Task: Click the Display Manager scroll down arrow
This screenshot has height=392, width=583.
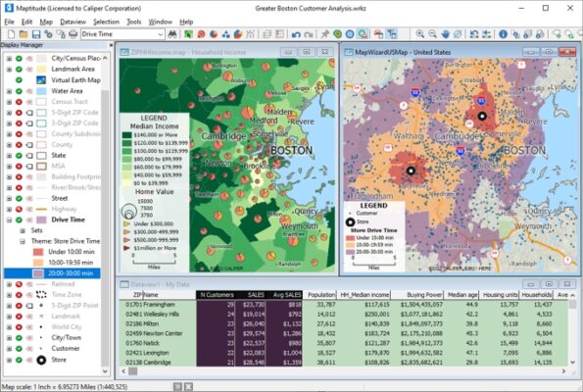Action: (x=105, y=371)
